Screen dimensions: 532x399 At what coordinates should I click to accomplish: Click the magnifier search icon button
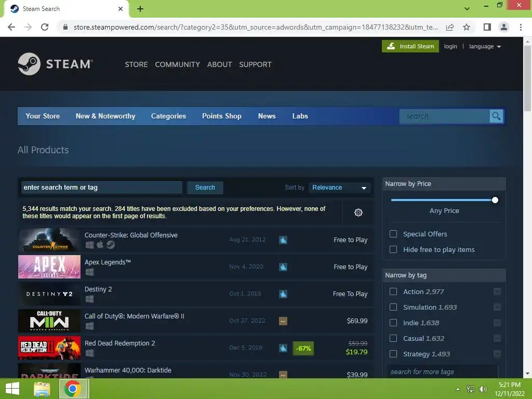(x=496, y=116)
